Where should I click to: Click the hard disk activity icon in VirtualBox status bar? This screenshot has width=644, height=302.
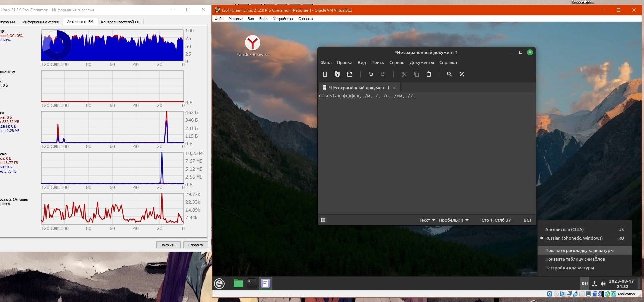(550, 294)
